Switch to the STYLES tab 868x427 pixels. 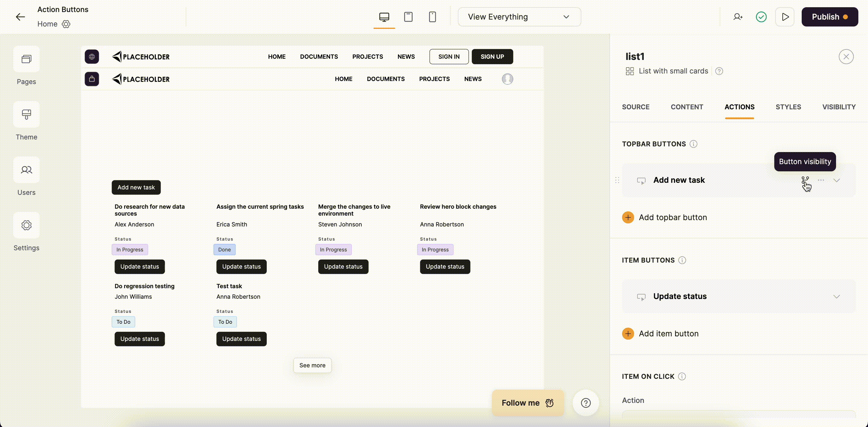pyautogui.click(x=788, y=107)
